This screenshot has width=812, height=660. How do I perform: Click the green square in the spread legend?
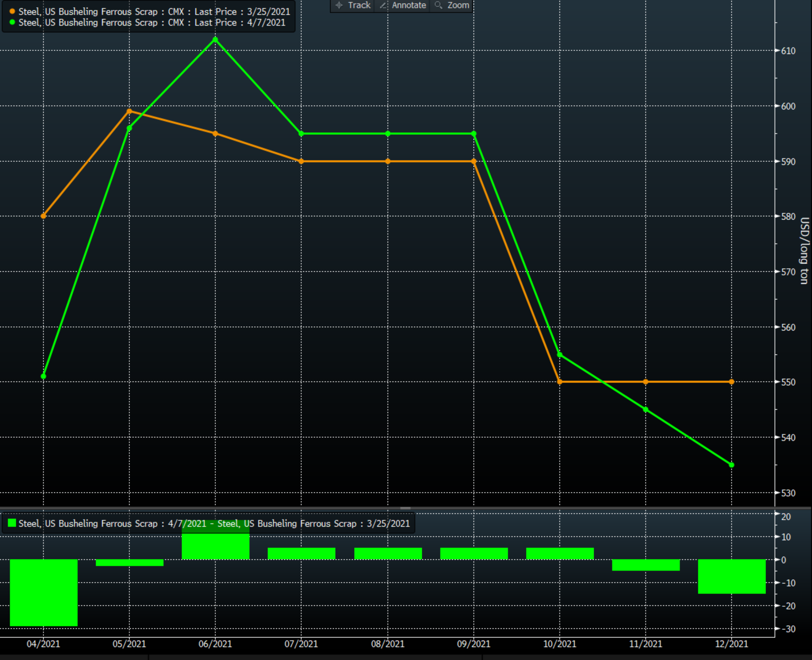click(12, 523)
